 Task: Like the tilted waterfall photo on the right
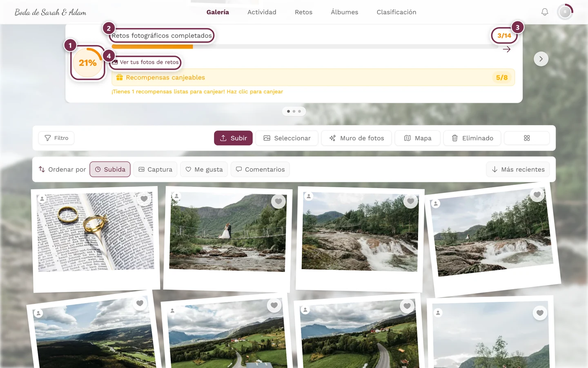(537, 195)
